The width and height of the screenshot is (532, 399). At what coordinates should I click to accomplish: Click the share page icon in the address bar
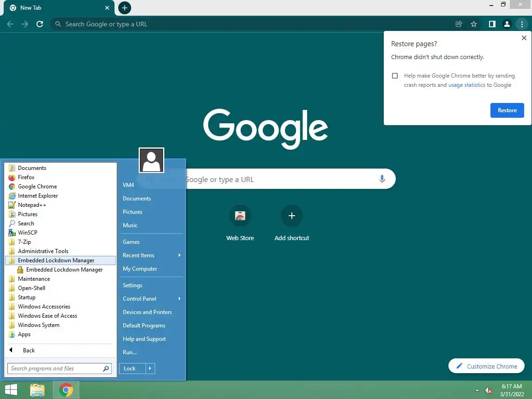point(459,24)
